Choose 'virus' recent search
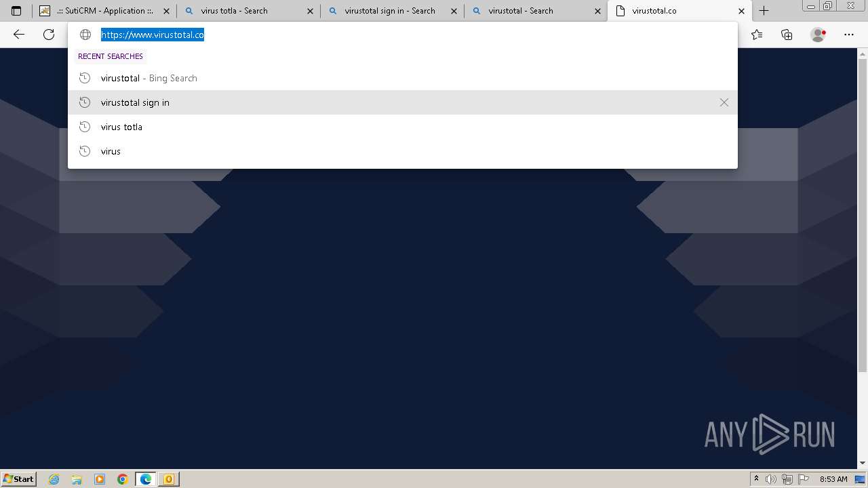The image size is (868, 488). coord(403,151)
